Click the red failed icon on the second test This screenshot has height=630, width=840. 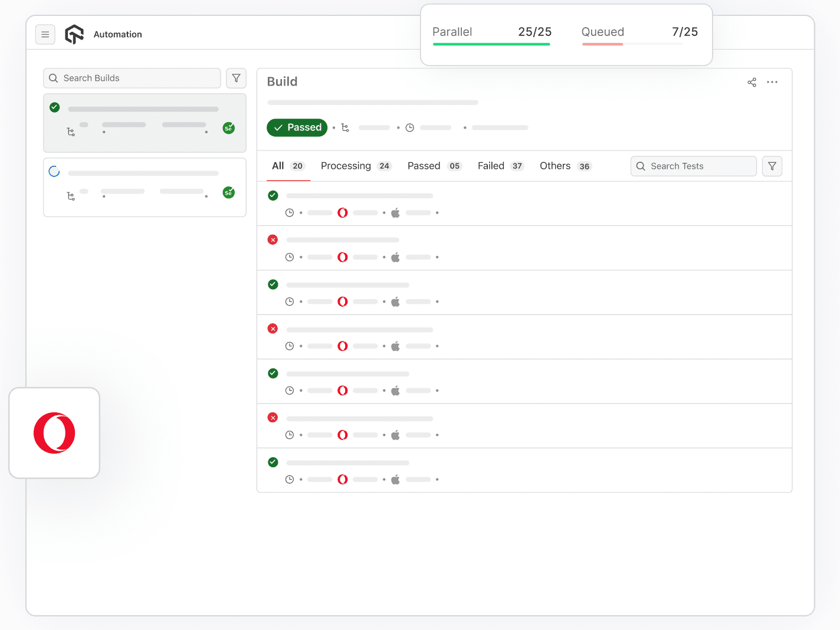(273, 239)
